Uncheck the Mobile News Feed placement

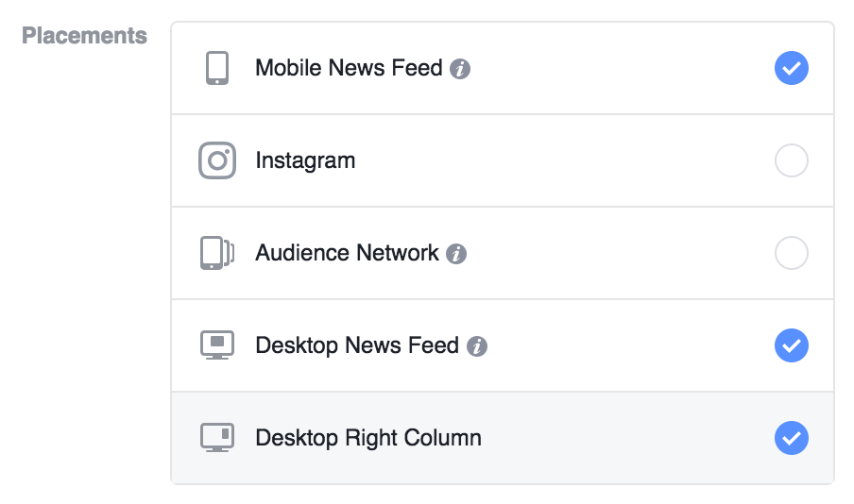pyautogui.click(x=792, y=68)
